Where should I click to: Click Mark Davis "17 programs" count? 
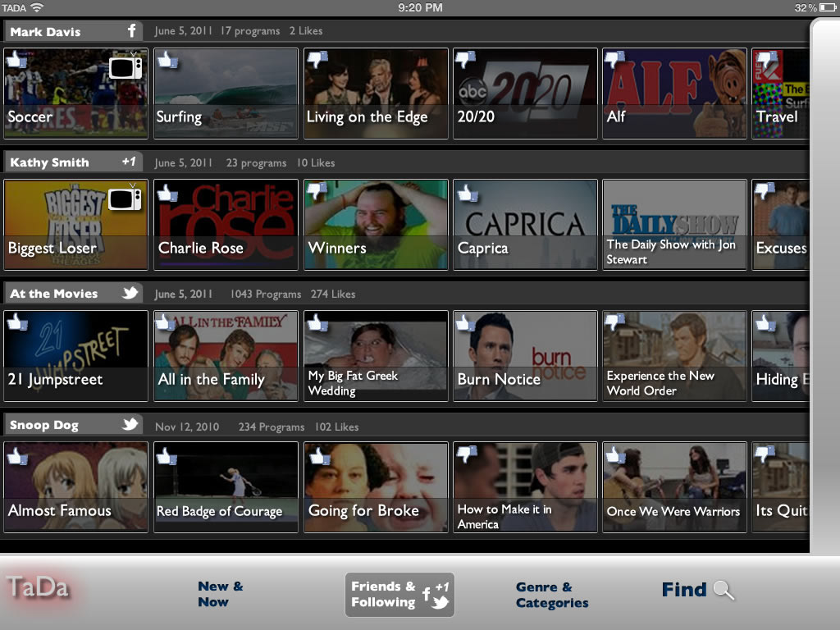[x=250, y=31]
